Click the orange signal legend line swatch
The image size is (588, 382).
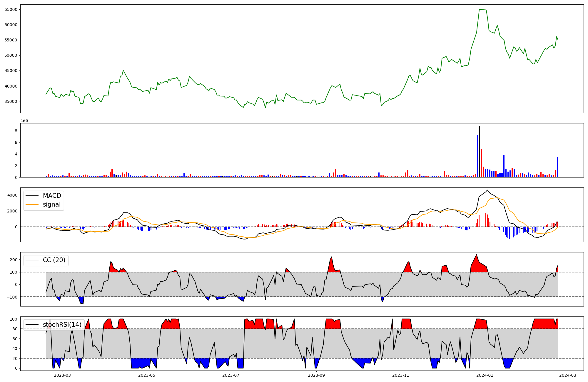(32, 205)
